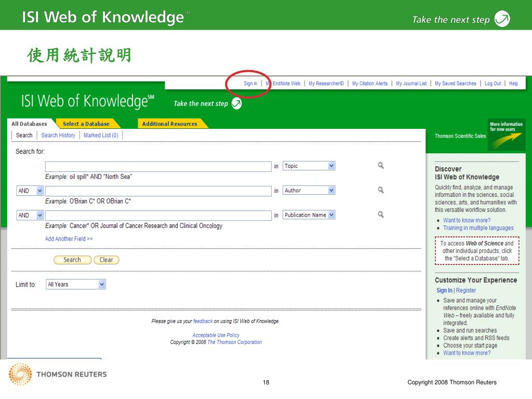The width and height of the screenshot is (532, 399).
Task: Open My EndNote Web link
Action: [x=283, y=84]
